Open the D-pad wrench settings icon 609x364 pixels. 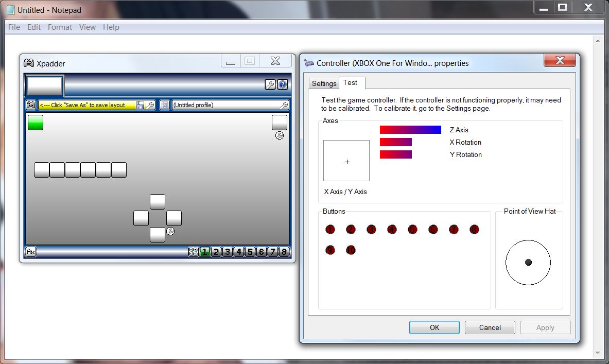coord(170,231)
